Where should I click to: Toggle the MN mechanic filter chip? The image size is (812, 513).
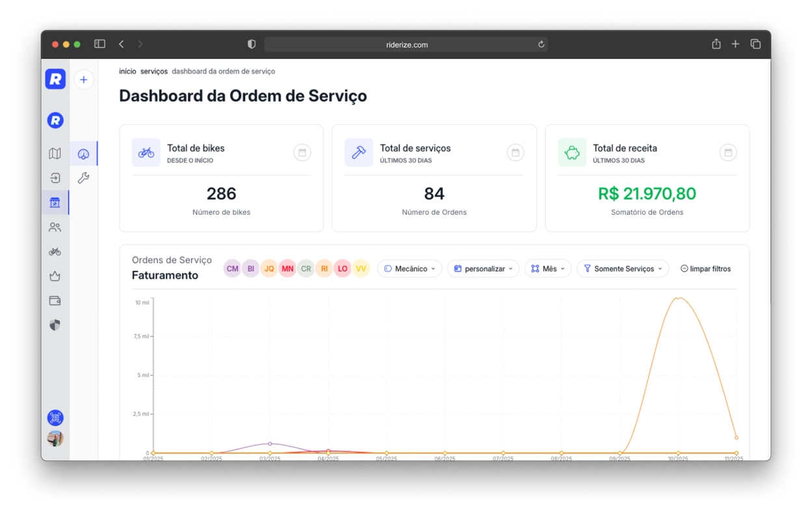pos(288,268)
